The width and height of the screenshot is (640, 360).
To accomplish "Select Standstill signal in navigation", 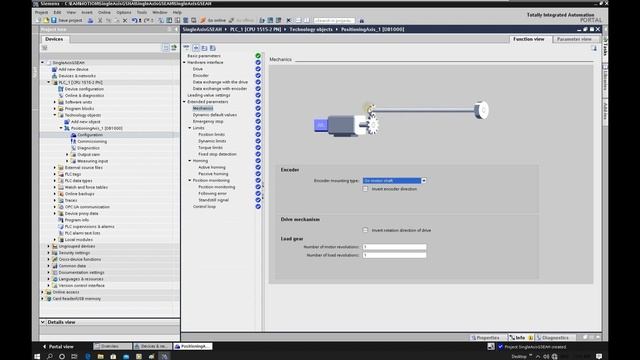I will (x=213, y=200).
